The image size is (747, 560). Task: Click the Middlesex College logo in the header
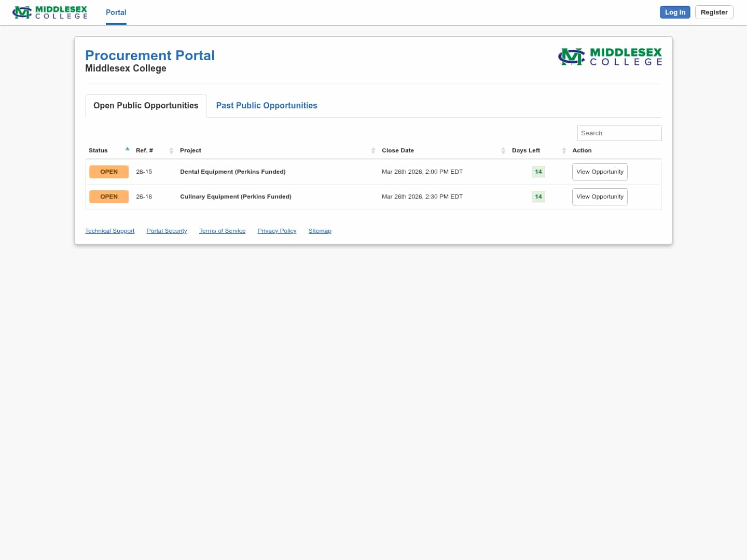point(50,12)
